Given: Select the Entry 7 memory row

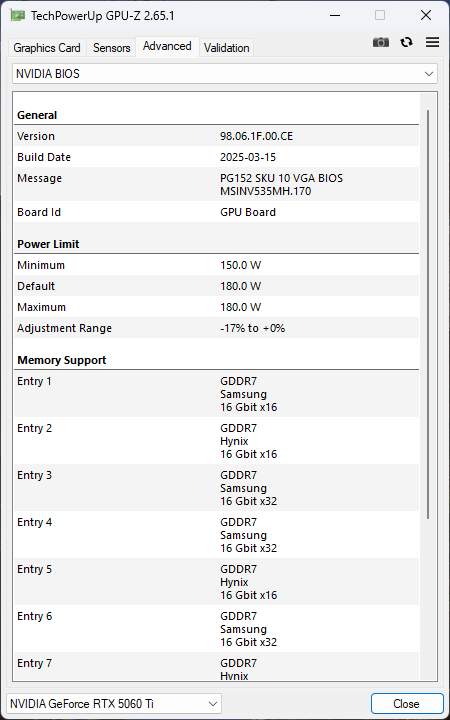Looking at the screenshot, I should point(216,667).
